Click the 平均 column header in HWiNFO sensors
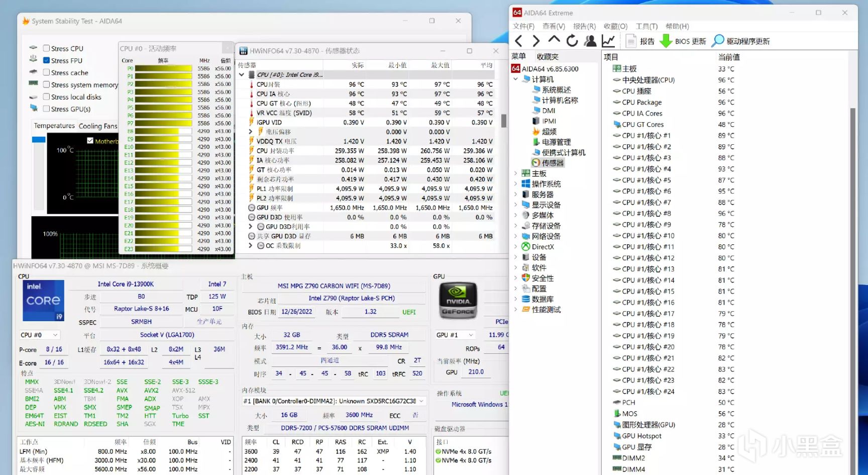 486,65
